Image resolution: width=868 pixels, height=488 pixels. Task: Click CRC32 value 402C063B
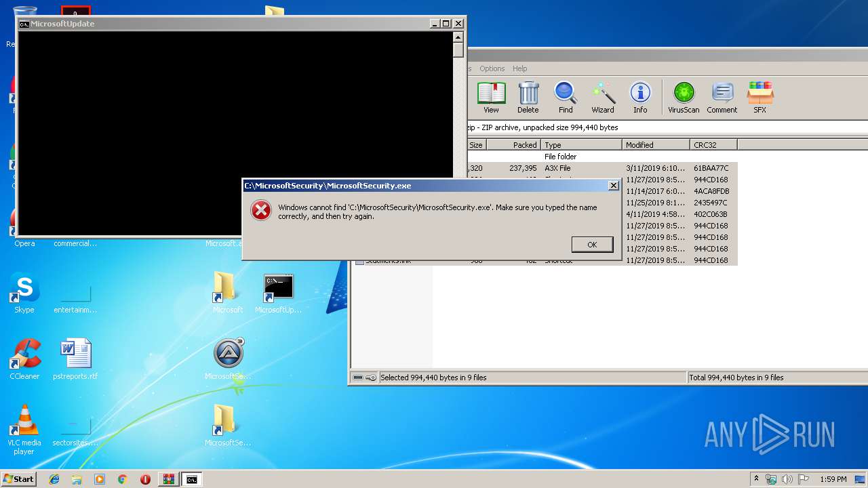(x=710, y=214)
